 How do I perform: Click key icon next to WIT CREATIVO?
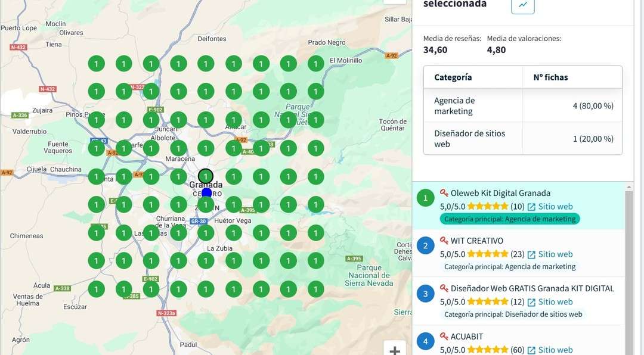click(444, 241)
